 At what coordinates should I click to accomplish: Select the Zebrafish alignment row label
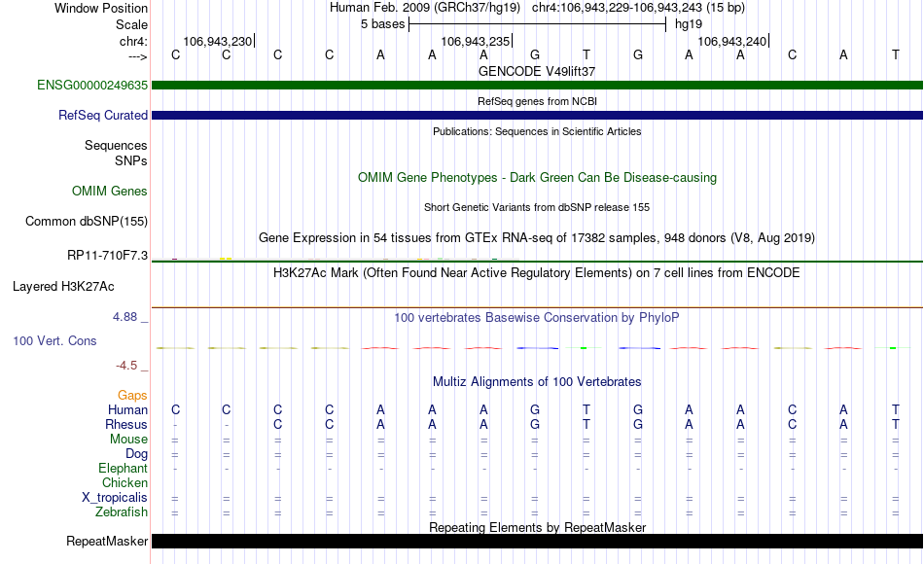coord(122,512)
